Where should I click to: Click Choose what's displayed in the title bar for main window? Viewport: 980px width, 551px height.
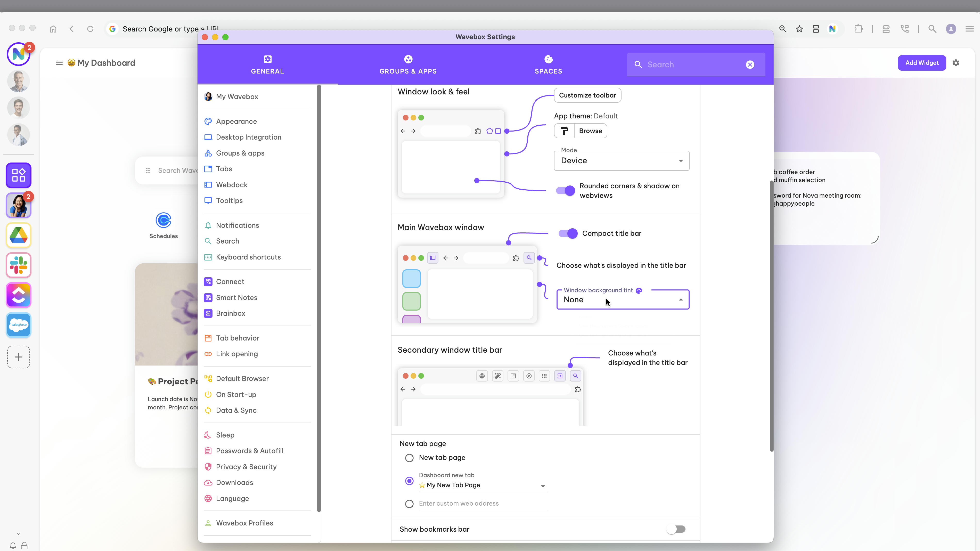click(x=621, y=266)
